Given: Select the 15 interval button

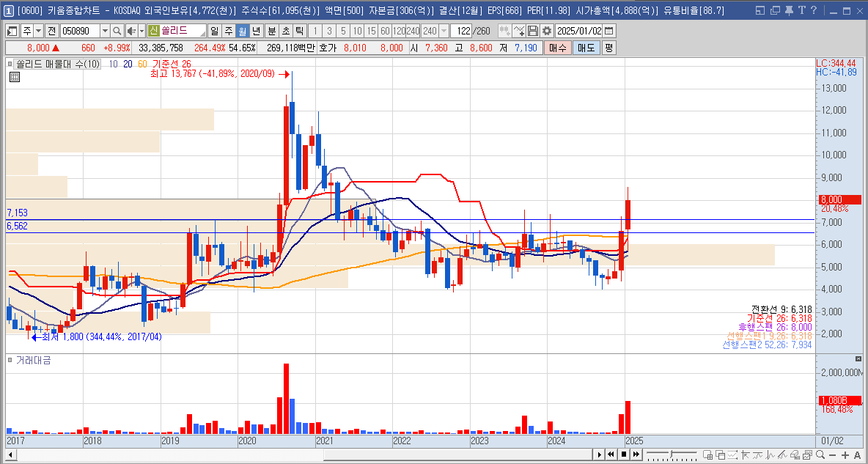Looking at the screenshot, I should (x=371, y=31).
